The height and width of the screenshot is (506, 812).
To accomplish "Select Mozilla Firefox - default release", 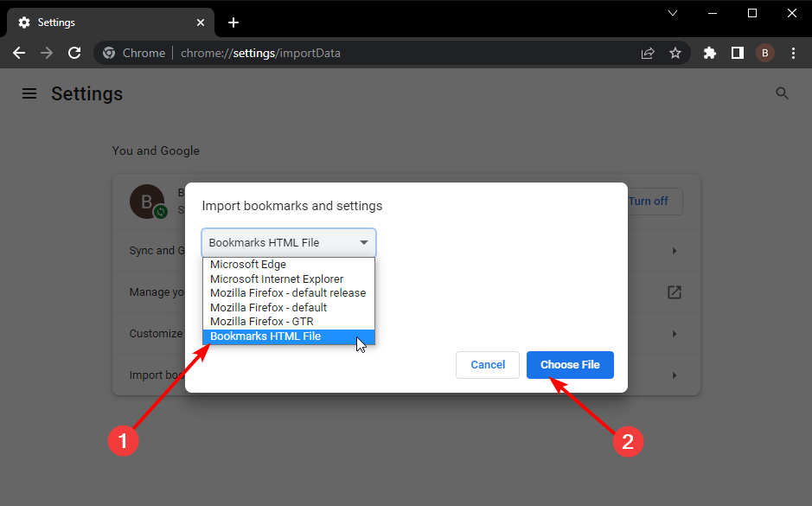I will point(289,292).
